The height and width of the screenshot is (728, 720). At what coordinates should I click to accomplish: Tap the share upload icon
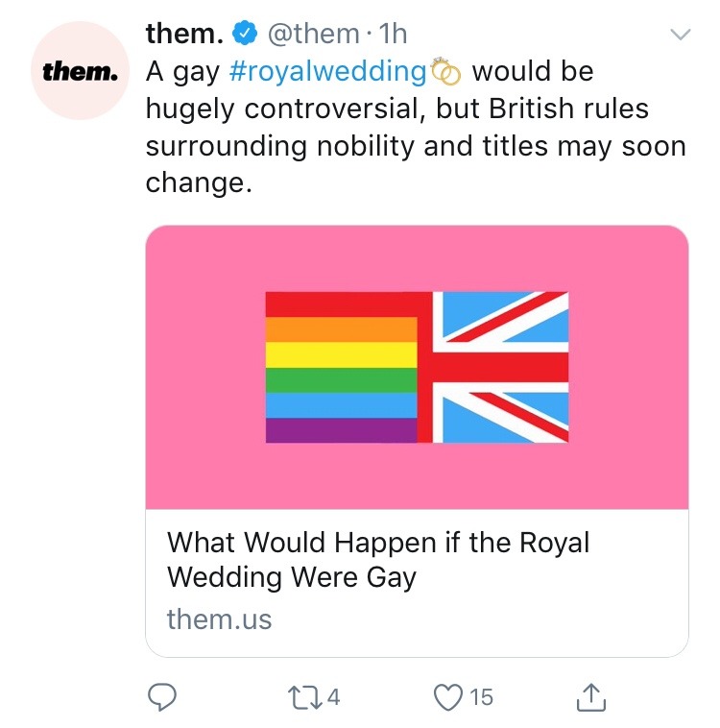click(x=591, y=697)
